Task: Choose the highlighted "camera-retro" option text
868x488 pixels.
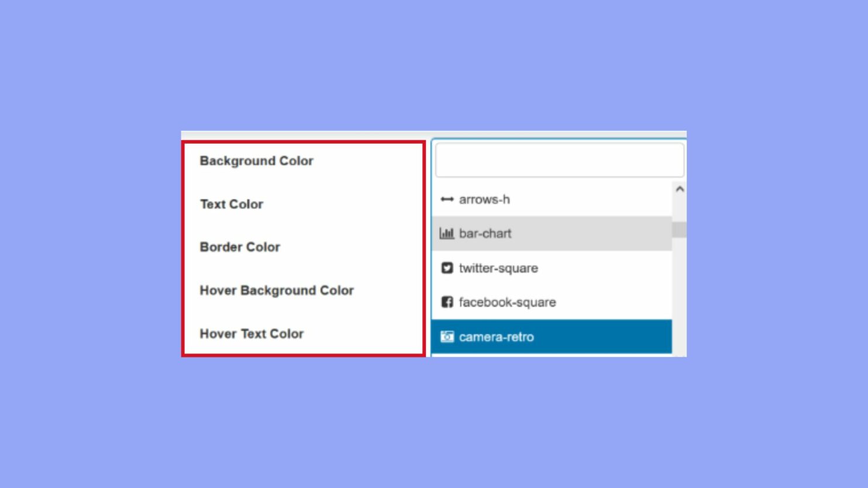Action: click(496, 337)
